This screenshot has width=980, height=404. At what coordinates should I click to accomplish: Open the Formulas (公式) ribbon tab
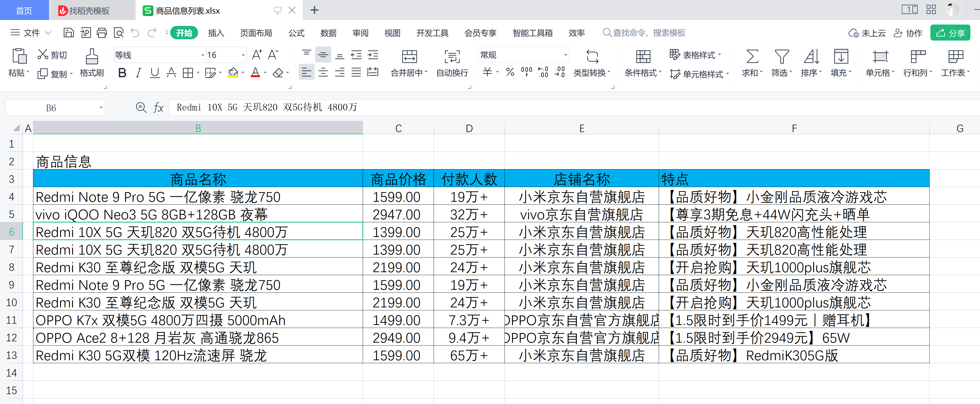point(296,33)
